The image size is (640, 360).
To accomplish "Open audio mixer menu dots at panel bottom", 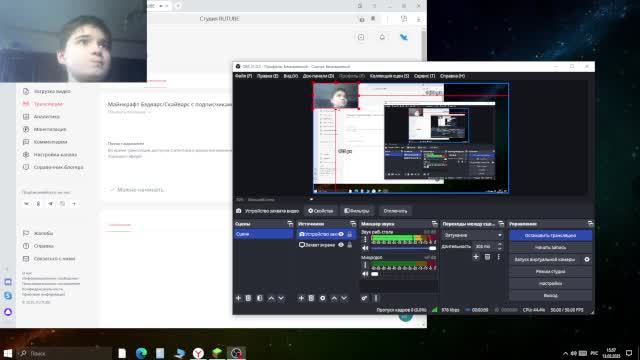I will (x=376, y=298).
